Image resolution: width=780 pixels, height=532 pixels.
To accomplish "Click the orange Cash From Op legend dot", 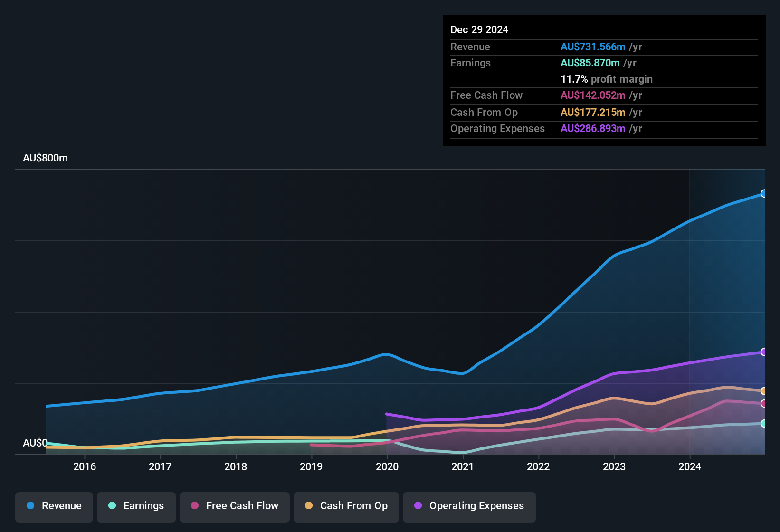I will click(308, 506).
